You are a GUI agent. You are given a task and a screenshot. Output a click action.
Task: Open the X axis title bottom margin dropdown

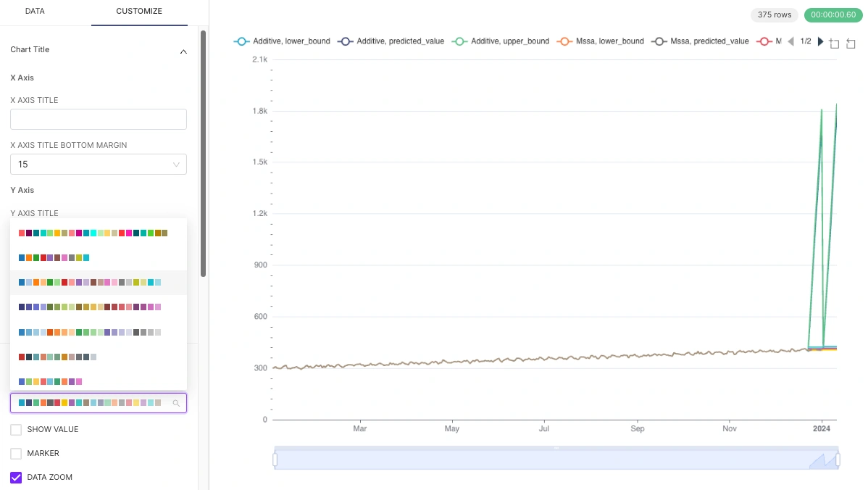click(99, 165)
